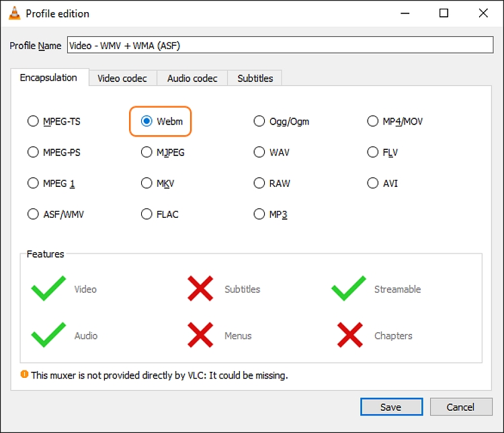Viewport: 504px width, 433px height.
Task: Select the FLV radio button
Action: click(382, 152)
